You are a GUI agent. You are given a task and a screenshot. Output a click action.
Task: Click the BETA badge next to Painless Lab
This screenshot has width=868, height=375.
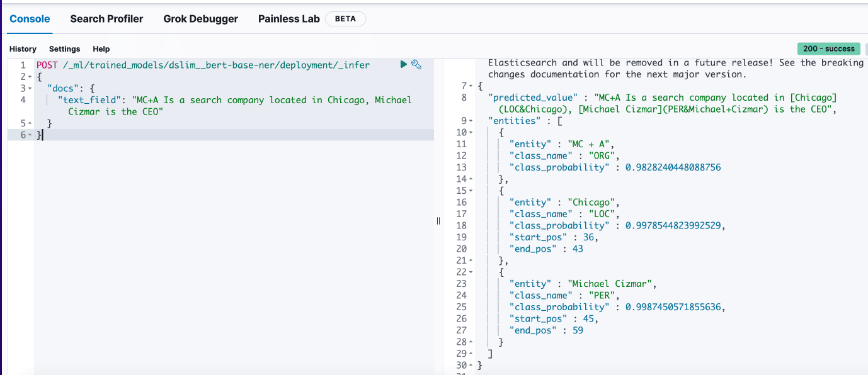click(345, 19)
